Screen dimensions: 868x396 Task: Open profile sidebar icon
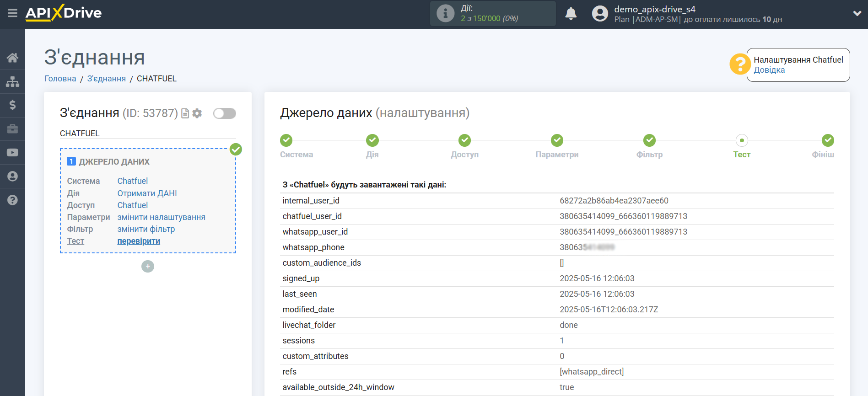pyautogui.click(x=12, y=177)
